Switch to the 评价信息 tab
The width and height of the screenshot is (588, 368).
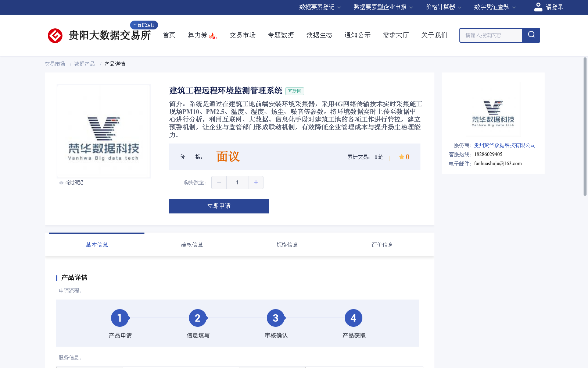[382, 245]
